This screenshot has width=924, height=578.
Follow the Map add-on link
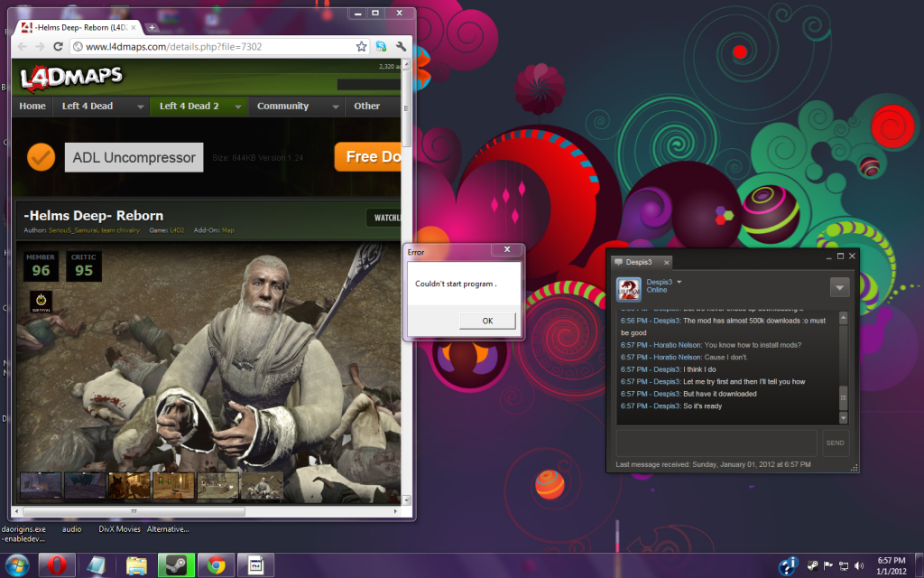coord(228,230)
